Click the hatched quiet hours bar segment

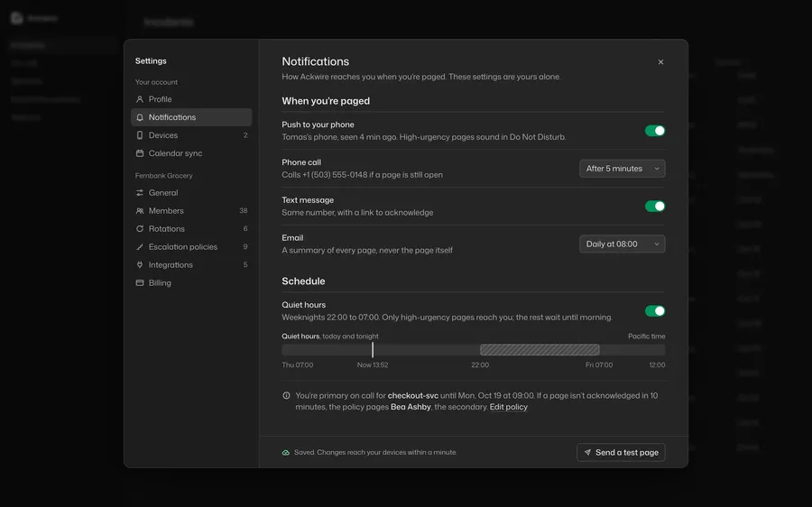540,350
